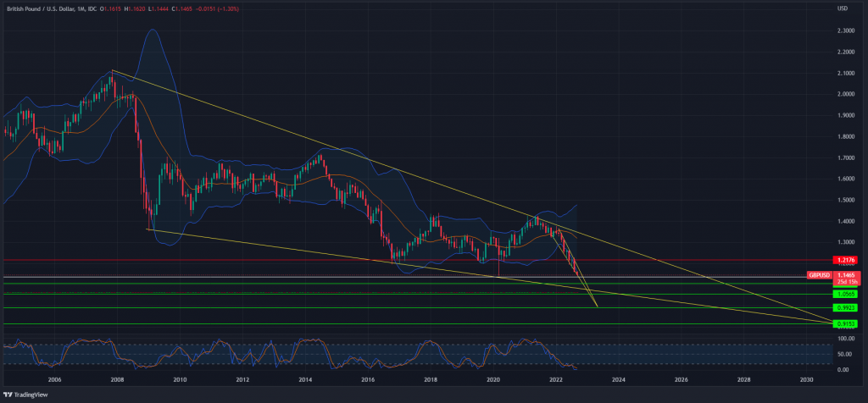This screenshot has height=403, width=868.
Task: Select the red 1.2176 price tag
Action: click(x=845, y=259)
